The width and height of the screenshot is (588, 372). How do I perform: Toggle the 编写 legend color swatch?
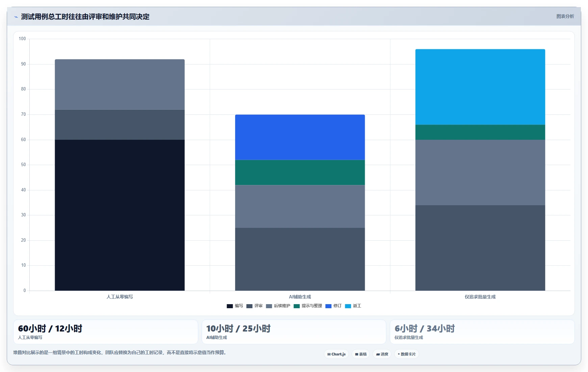click(x=230, y=306)
